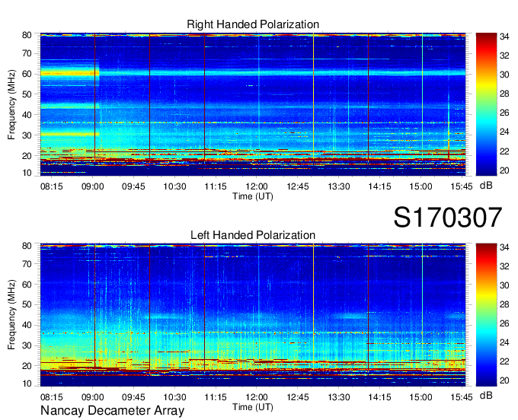Image resolution: width=518 pixels, height=420 pixels.
Task: Click the 34 dB value on Right Handed colorbar
Action: pos(504,37)
